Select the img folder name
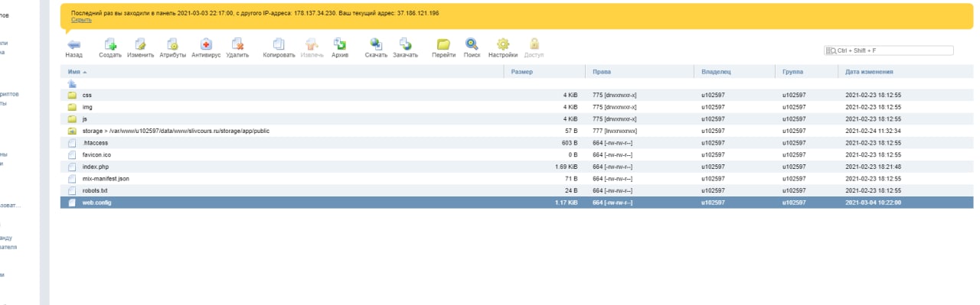 coord(87,107)
